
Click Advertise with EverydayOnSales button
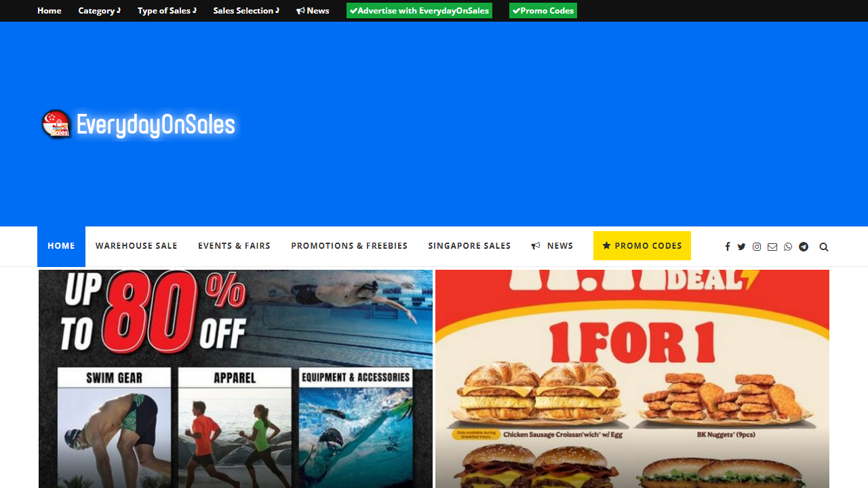point(419,11)
